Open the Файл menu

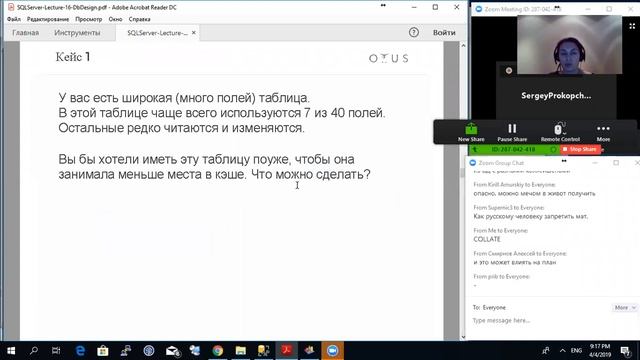[x=14, y=19]
